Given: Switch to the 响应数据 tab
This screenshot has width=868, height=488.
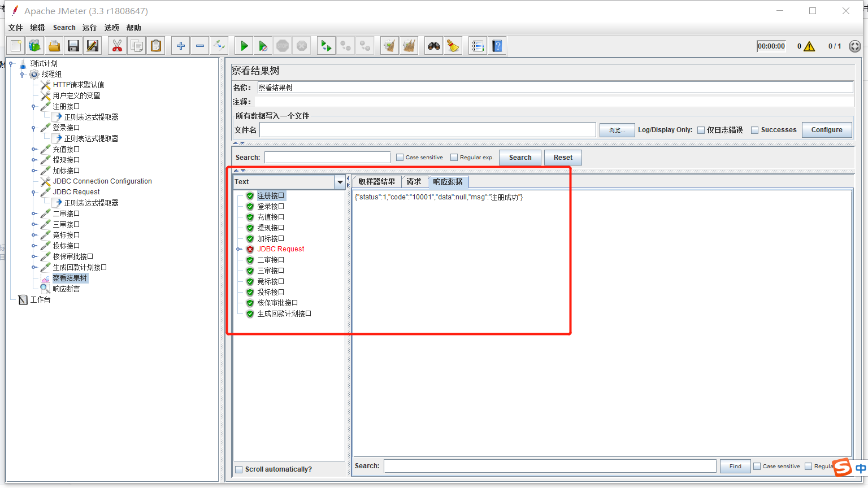Looking at the screenshot, I should pyautogui.click(x=448, y=182).
